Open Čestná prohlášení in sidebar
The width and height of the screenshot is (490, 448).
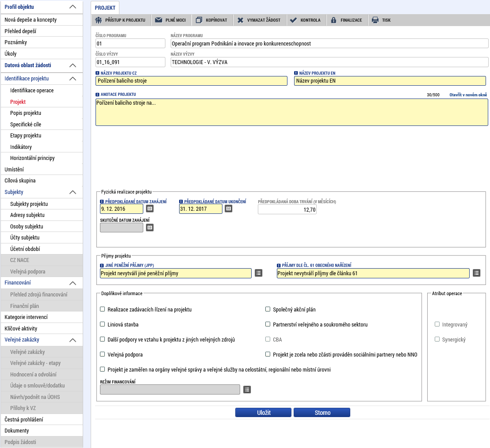[x=42, y=419]
